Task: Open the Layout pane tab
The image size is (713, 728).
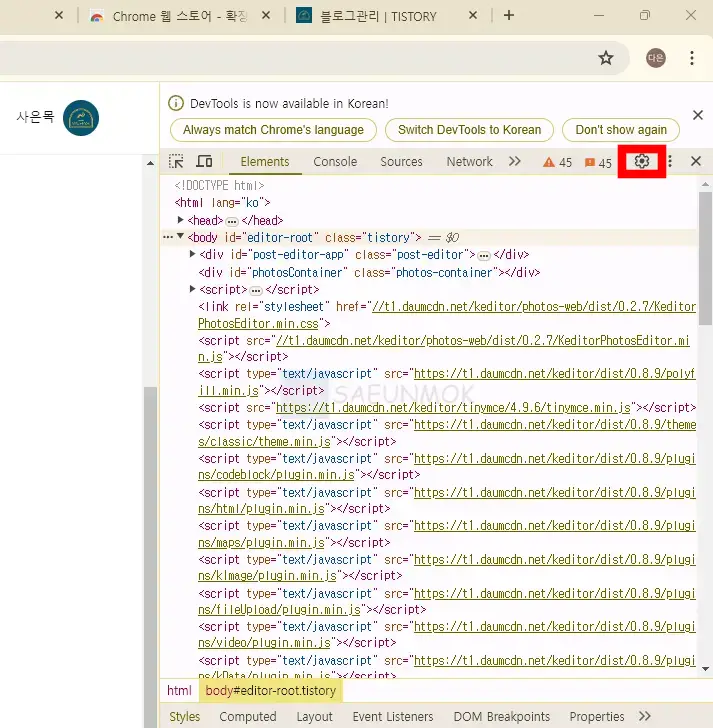Action: [x=315, y=717]
